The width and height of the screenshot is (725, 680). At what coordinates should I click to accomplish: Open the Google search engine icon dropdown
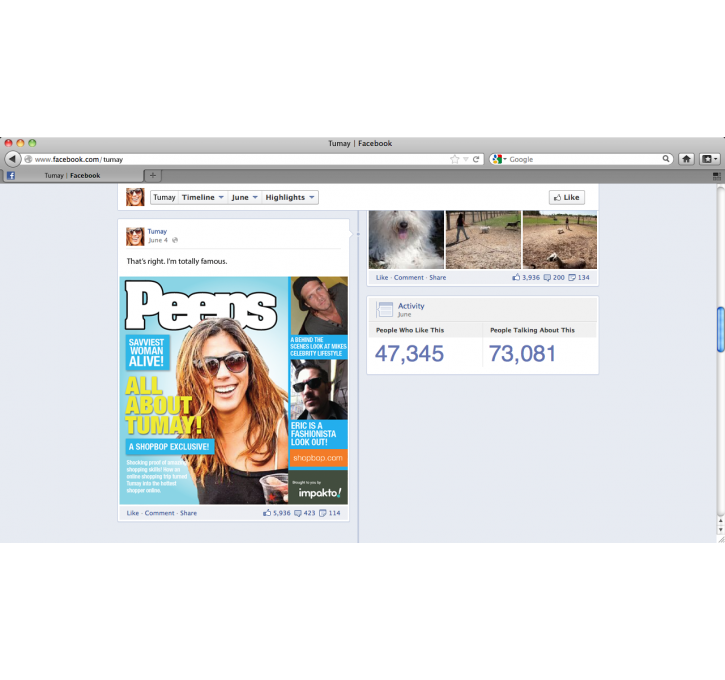click(x=499, y=159)
